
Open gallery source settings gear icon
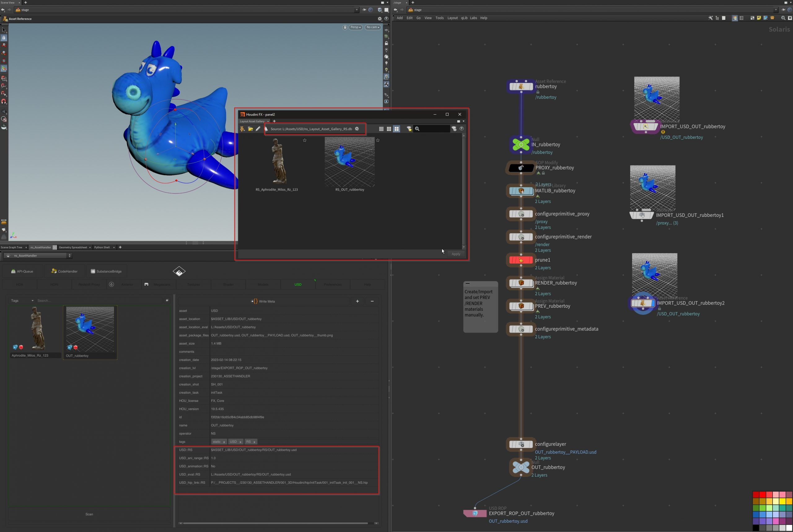[357, 129]
